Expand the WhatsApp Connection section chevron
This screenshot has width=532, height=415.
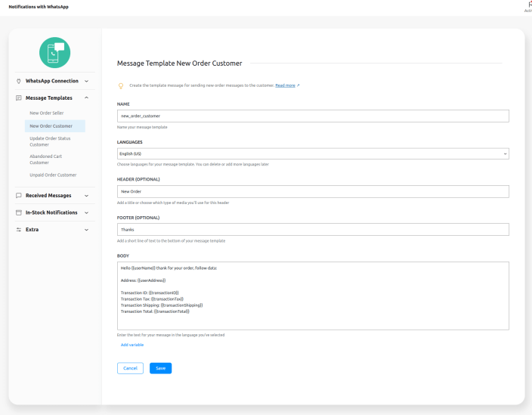[x=86, y=81]
